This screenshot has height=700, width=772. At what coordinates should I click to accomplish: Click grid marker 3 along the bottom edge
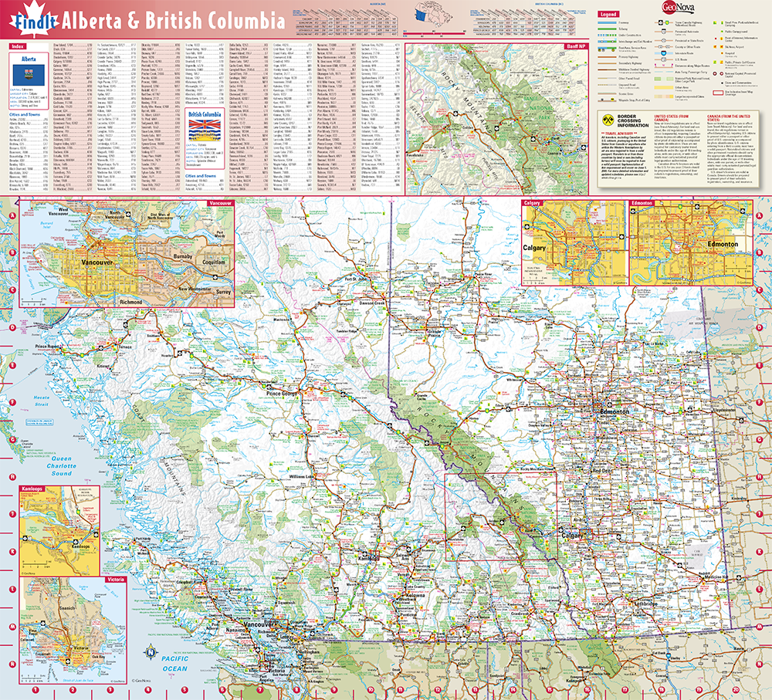coord(110,690)
